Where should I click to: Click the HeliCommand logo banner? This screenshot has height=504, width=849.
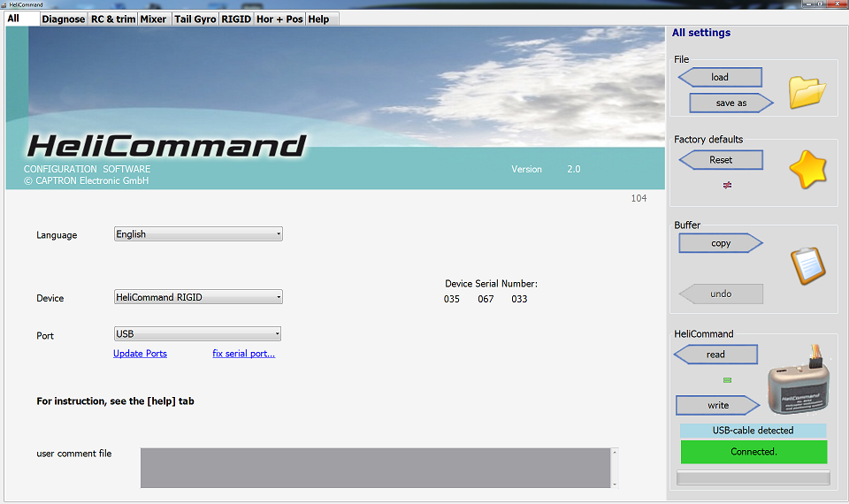coord(167,146)
